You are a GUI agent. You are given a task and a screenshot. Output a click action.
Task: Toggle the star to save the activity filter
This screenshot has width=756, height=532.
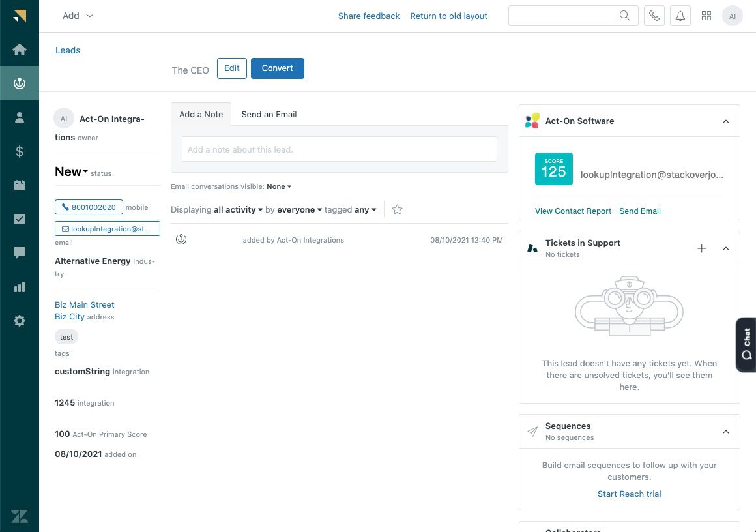pyautogui.click(x=397, y=209)
